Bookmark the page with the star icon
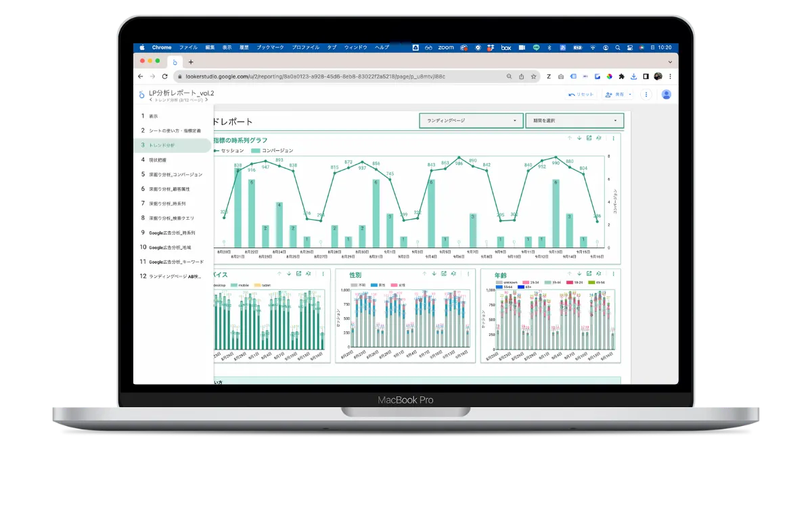812x522 pixels. coord(534,76)
